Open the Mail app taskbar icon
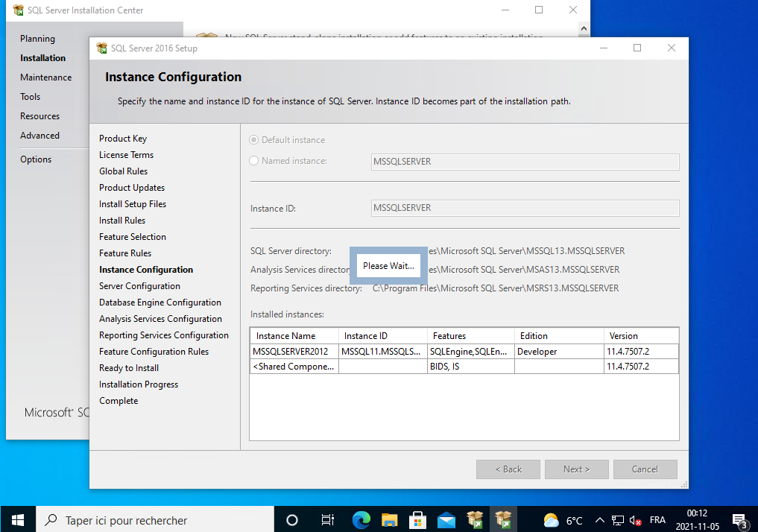This screenshot has width=758, height=532. tap(446, 519)
